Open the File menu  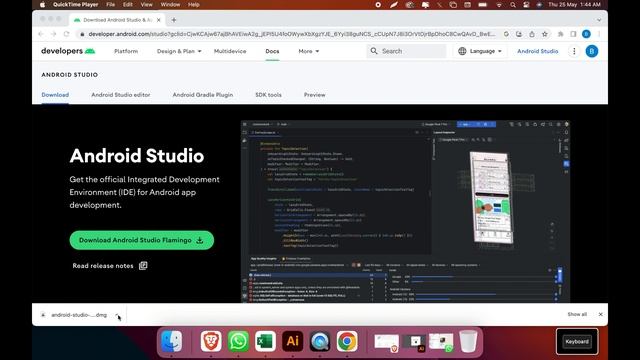pyautogui.click(x=111, y=5)
